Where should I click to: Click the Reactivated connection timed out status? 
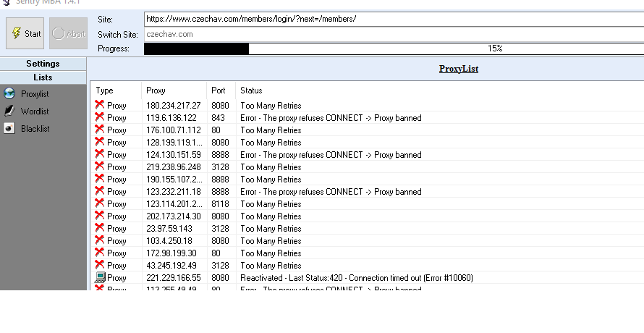click(357, 278)
